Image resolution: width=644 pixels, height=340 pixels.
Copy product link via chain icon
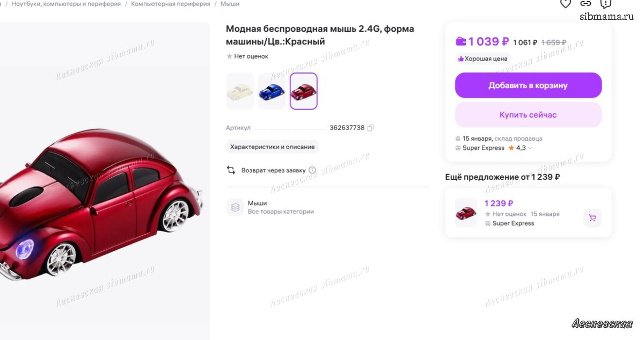click(x=586, y=4)
